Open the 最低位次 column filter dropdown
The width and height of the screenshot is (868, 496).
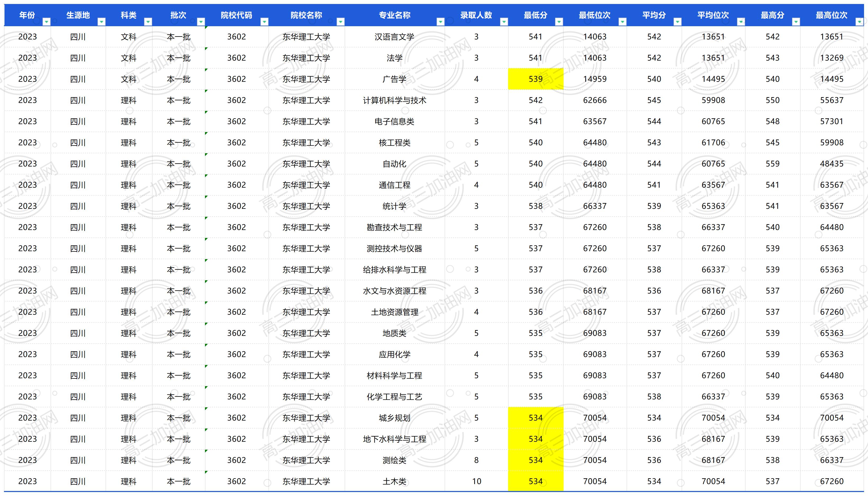point(623,22)
